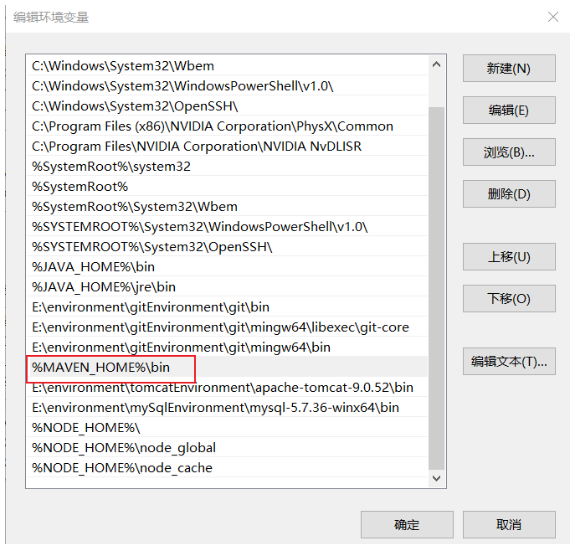Close the 编辑环境变量 dialog
This screenshot has width=571, height=544.
point(553,17)
